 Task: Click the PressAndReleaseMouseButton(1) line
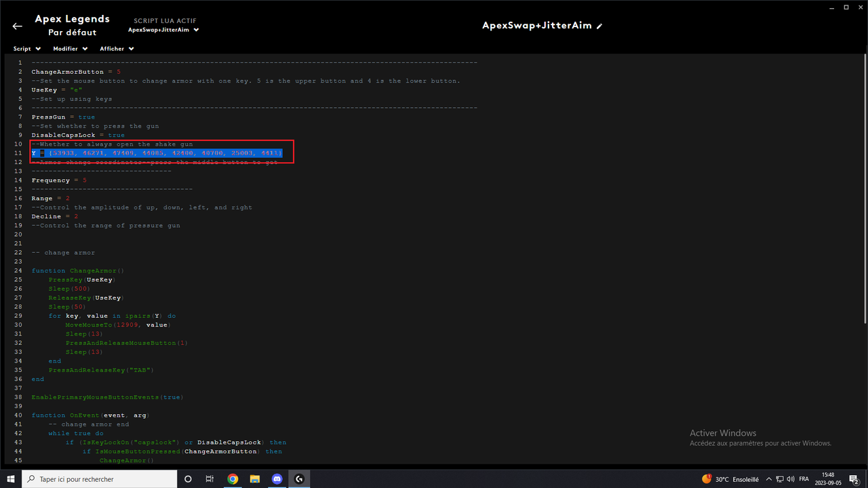point(127,343)
